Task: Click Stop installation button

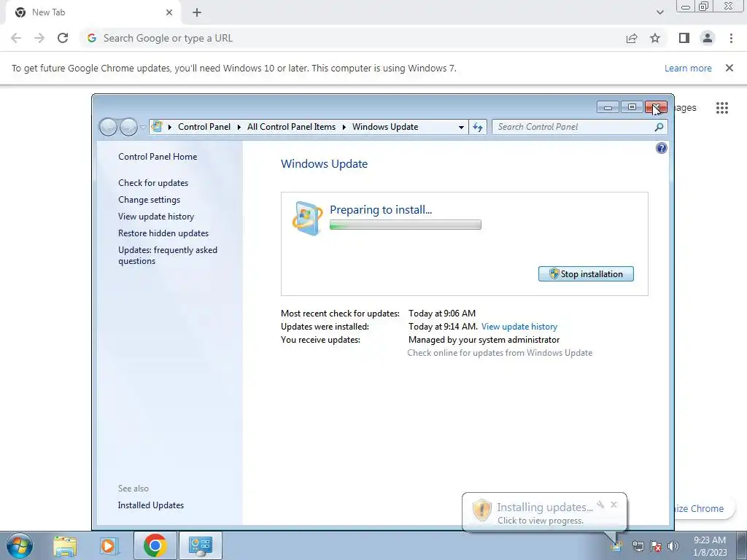Action: (x=586, y=274)
